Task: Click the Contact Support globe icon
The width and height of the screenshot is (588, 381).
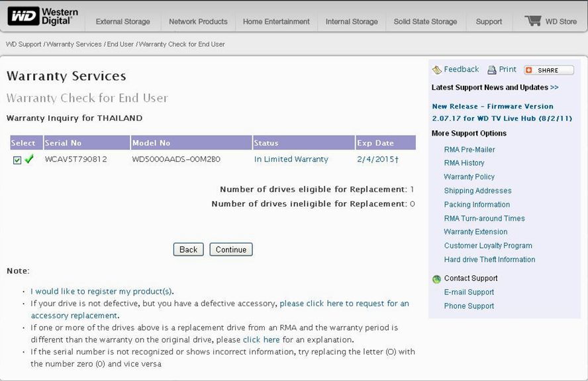Action: click(x=436, y=279)
